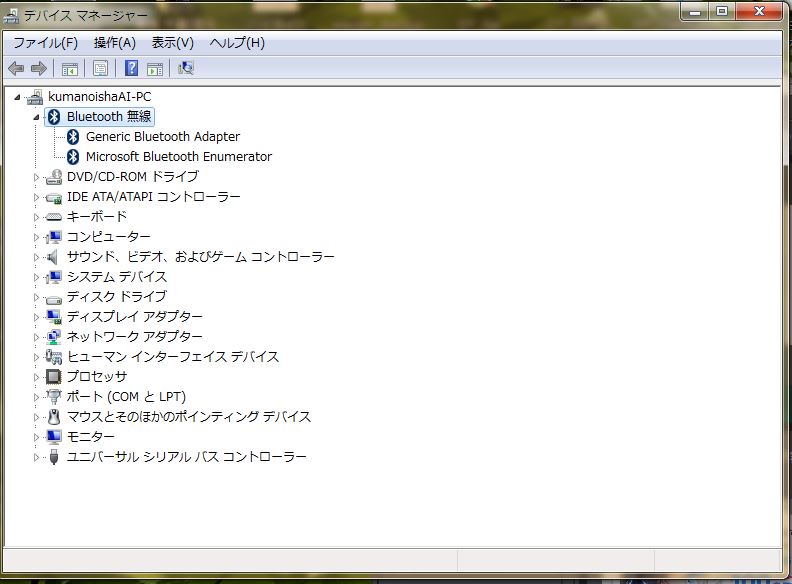This screenshot has width=792, height=584.
Task: Click the ディスプレイ アダプター icon
Action: point(54,317)
